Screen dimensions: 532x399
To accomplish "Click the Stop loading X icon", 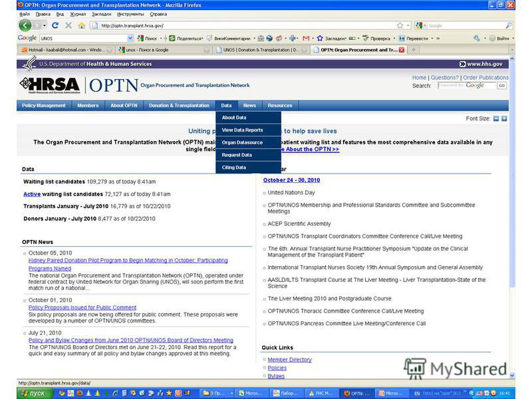I will click(68, 25).
